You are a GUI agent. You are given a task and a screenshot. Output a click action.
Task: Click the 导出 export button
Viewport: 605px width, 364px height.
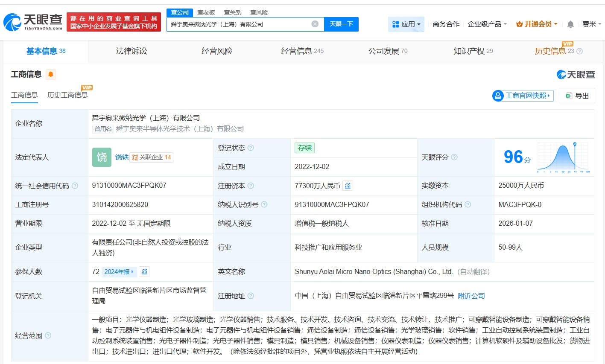[x=577, y=96]
